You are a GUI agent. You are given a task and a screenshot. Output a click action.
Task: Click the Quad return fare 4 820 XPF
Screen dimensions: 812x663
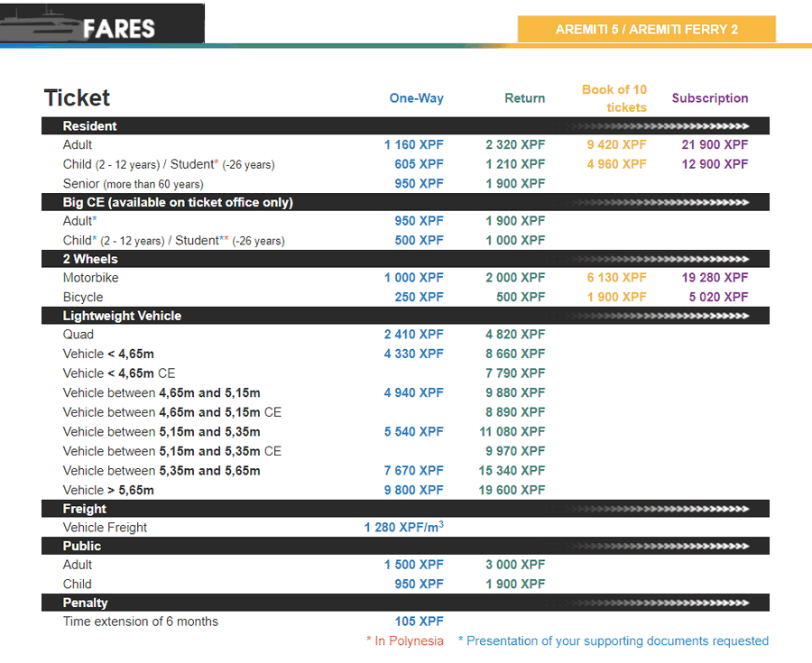pos(515,335)
